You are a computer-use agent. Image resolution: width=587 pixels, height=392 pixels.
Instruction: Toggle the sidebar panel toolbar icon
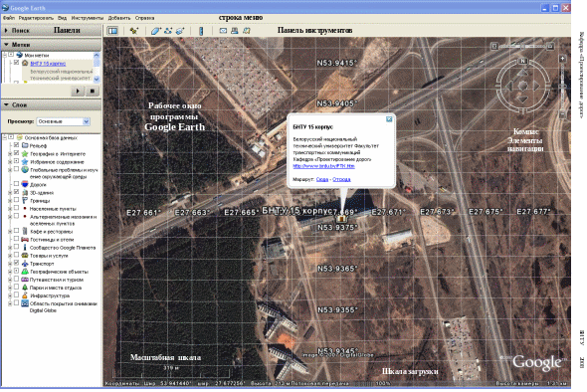[112, 31]
